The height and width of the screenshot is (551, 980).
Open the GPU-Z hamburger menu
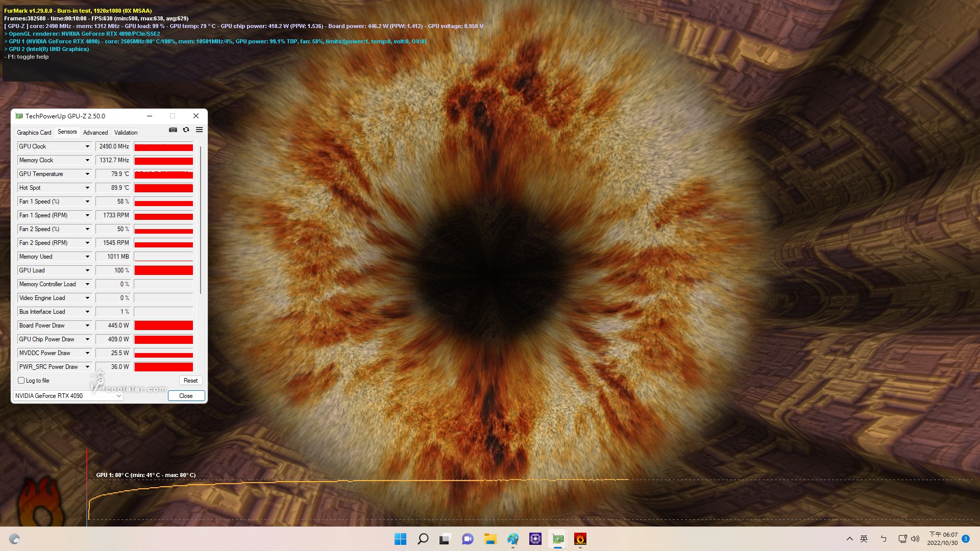[200, 130]
